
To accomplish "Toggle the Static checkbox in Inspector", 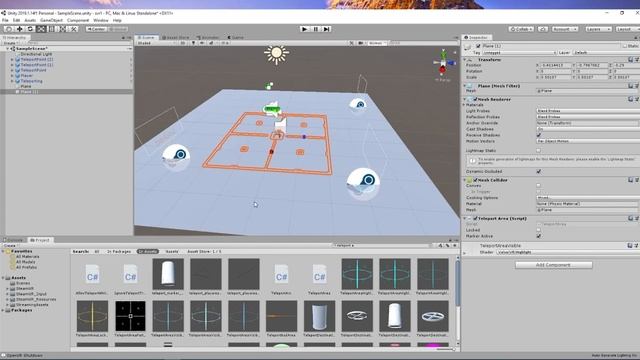I will 625,46.
